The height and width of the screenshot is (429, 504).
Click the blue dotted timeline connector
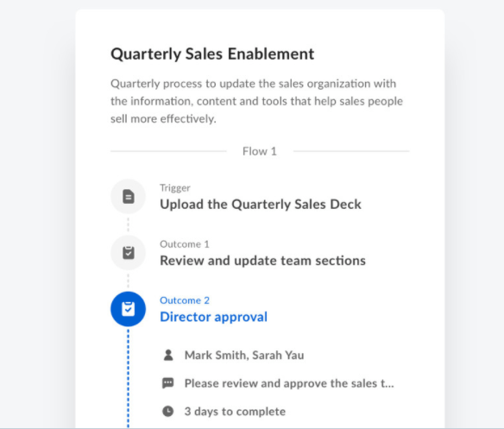click(x=129, y=378)
